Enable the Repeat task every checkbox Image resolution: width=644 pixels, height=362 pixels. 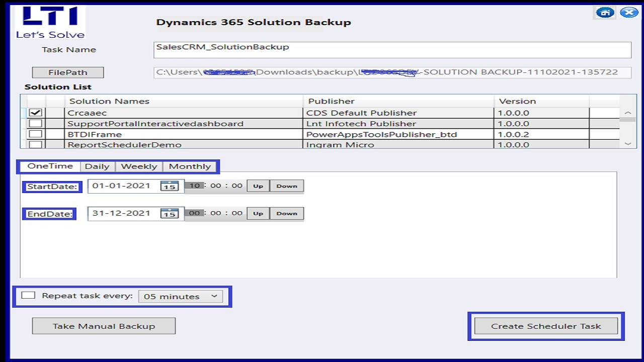(x=28, y=295)
